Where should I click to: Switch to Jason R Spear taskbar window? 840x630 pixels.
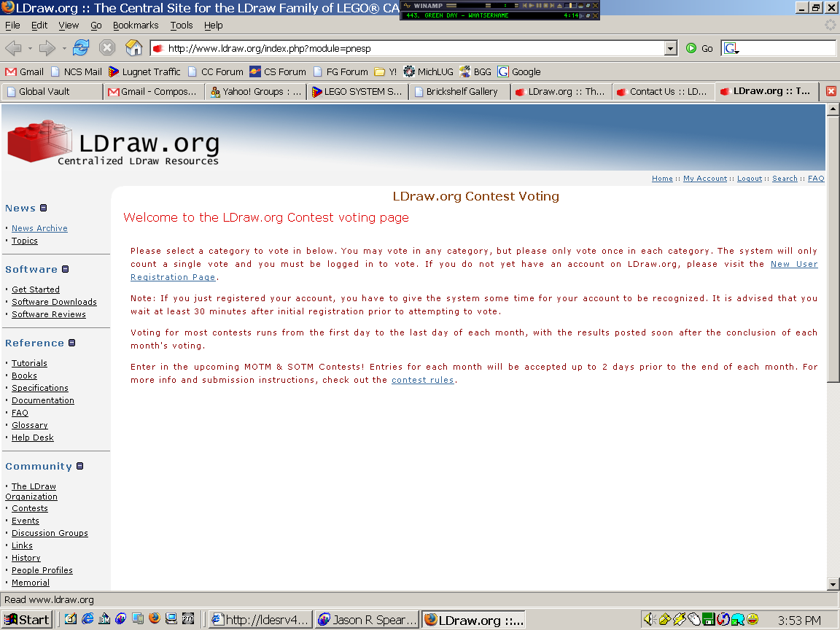pos(367,619)
